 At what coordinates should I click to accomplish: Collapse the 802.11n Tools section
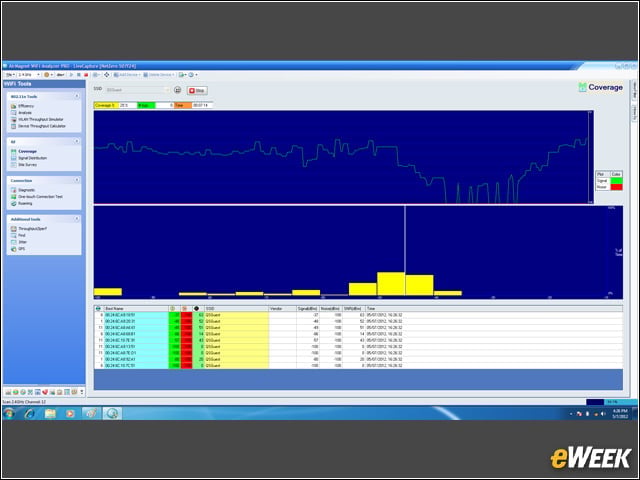coord(76,96)
